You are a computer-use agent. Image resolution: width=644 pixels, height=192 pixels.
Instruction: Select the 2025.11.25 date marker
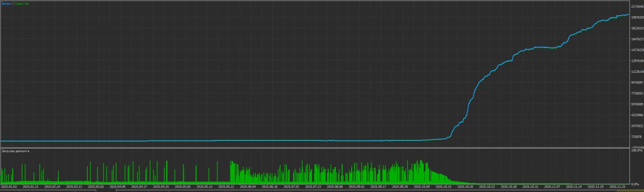[x=617, y=186]
